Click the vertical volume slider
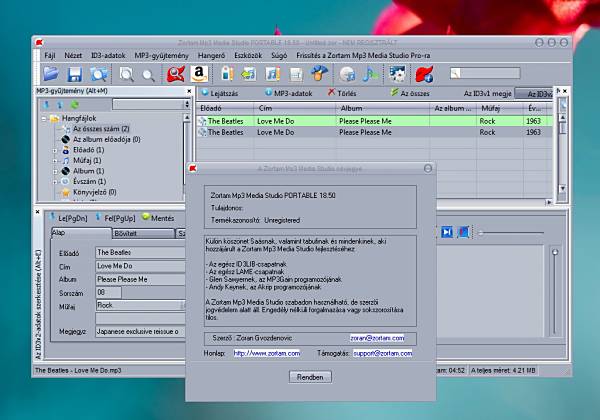 point(555,292)
